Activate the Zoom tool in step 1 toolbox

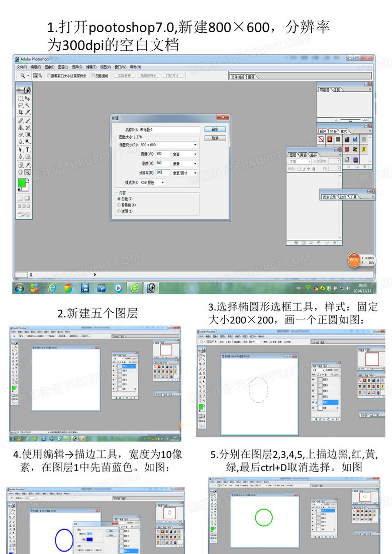(x=28, y=172)
